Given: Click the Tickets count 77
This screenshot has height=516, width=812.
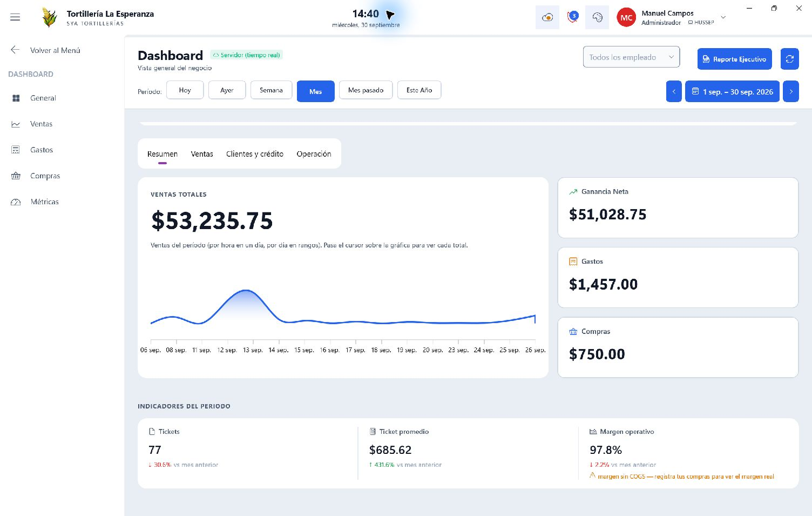Looking at the screenshot, I should click(x=155, y=450).
